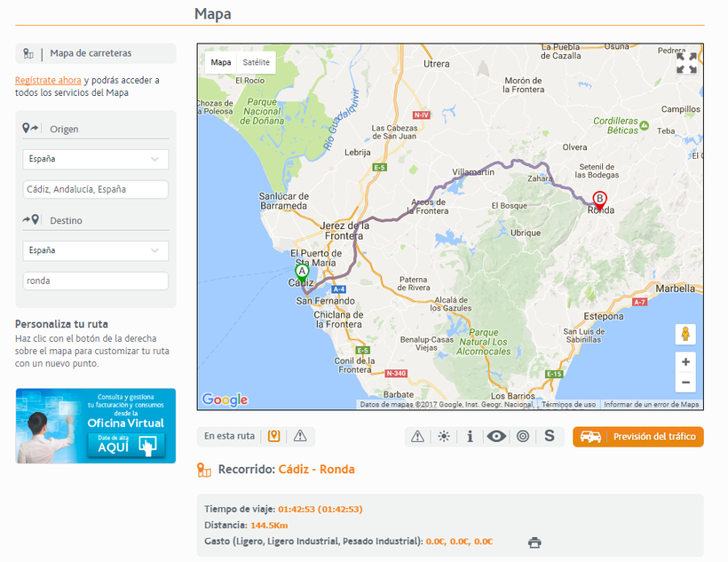
Task: Open Street View pegman
Action: 684,335
